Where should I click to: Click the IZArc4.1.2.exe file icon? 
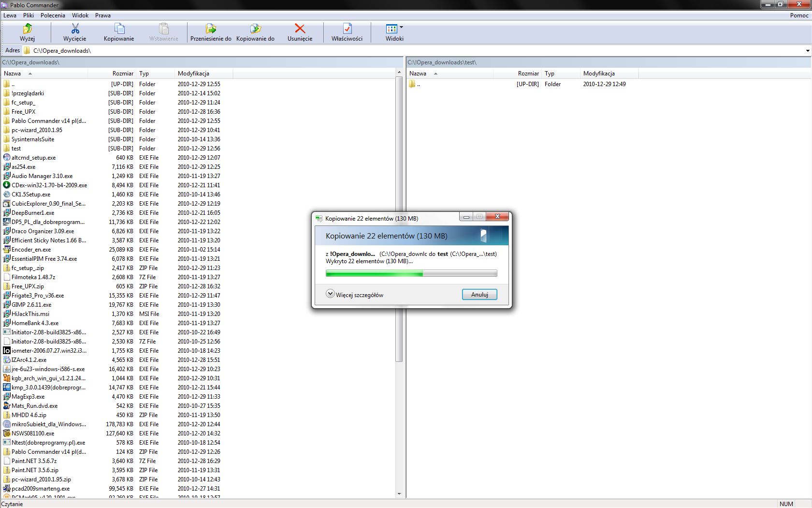click(x=7, y=360)
